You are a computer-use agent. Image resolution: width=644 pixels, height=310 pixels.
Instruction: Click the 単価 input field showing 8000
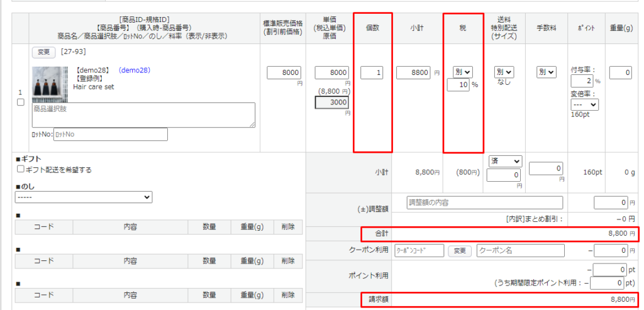click(x=332, y=73)
